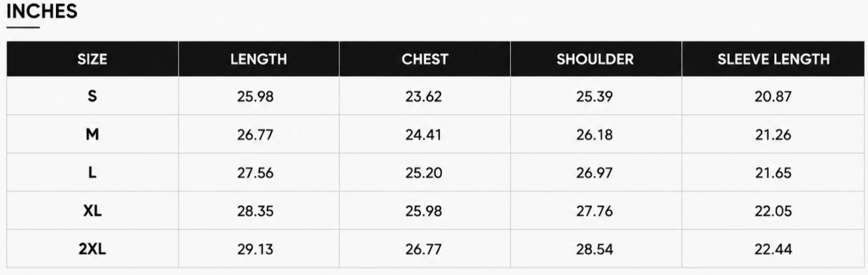Select the 22.44 sleeve length cell
Screen dimensions: 868x275
pyautogui.click(x=773, y=250)
